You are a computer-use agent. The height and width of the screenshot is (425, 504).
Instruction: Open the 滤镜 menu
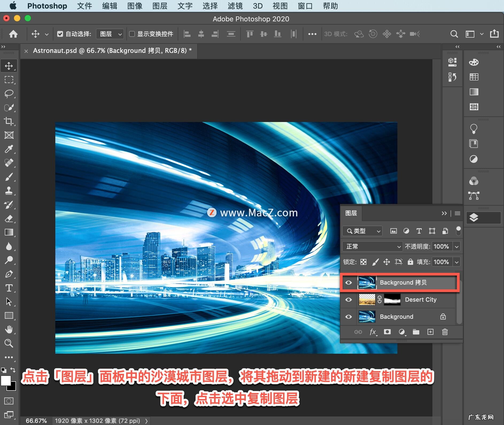(x=235, y=6)
